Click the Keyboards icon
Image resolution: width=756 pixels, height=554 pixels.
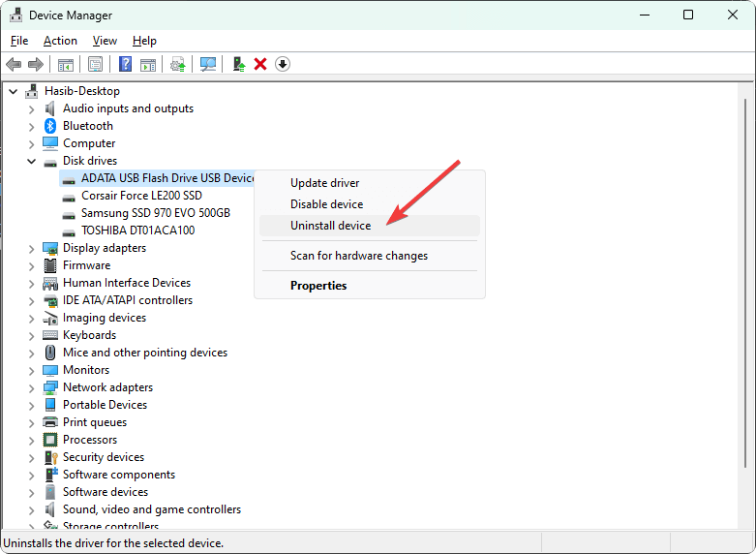pos(50,335)
